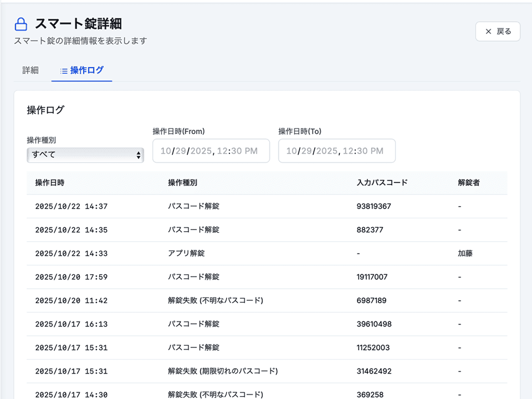Open the 操作ログ tab
Screen dimensions: 532x399
coord(82,70)
